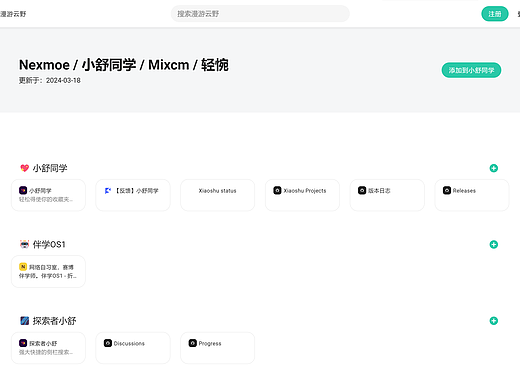
Task: Click the robot icon beside 伴学OS1 heading
Action: coord(24,244)
